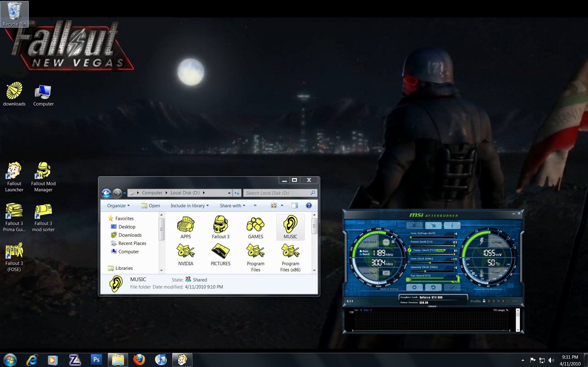Open the Fallout Mod Manager desktop shortcut

[43, 177]
